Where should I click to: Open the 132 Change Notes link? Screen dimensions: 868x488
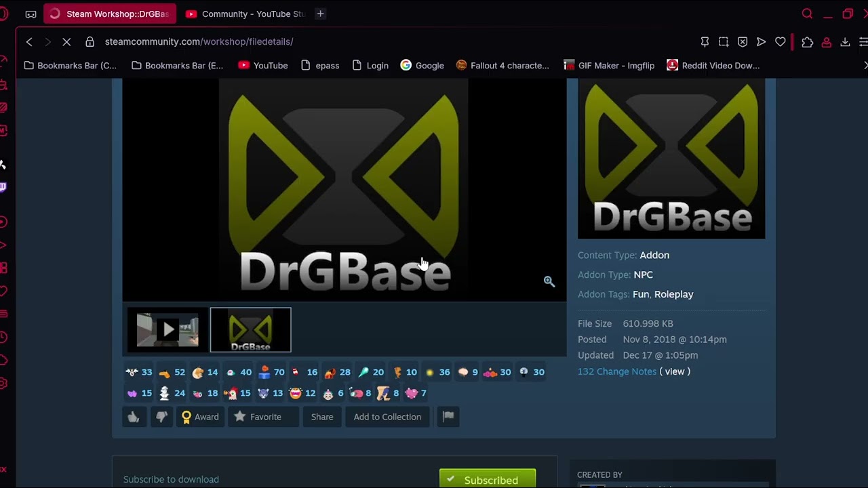[x=617, y=371]
